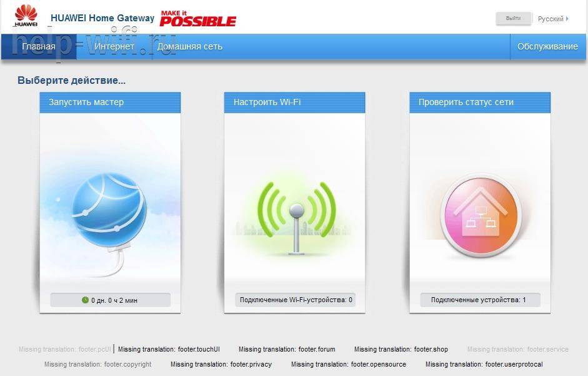Click the pink home network icon
The width and height of the screenshot is (588, 376).
[x=481, y=215]
